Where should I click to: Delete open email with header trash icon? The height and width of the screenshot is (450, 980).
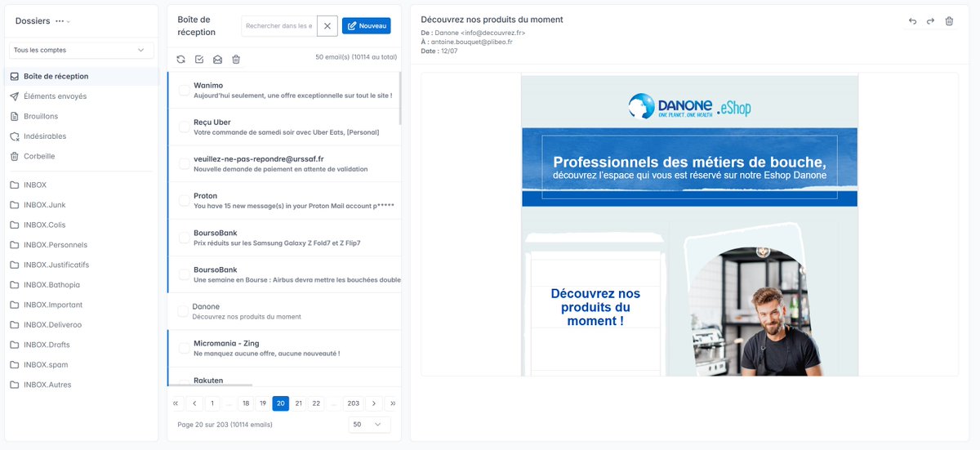tap(949, 21)
